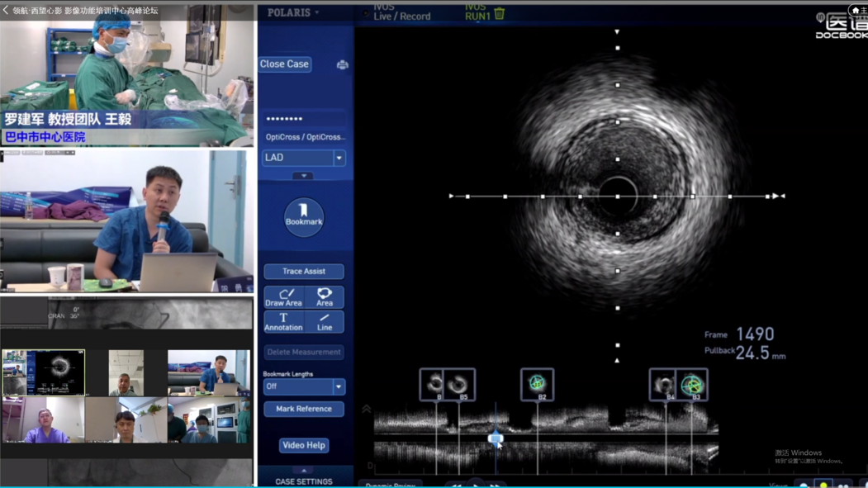
Task: Click the Close Case button
Action: point(284,64)
